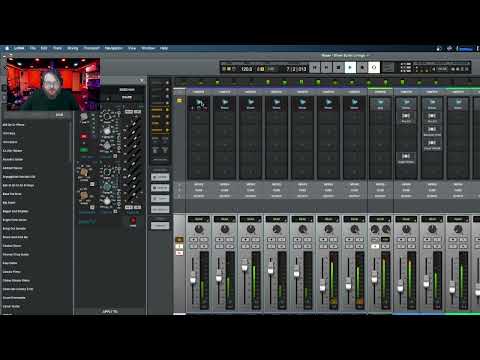Open second insert plugin on tenth channel
The width and height of the screenshot is (480, 360).
[432, 117]
